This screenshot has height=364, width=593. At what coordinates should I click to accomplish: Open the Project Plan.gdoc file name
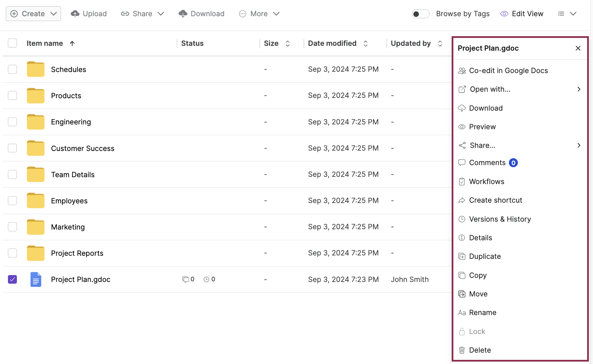[x=81, y=280]
